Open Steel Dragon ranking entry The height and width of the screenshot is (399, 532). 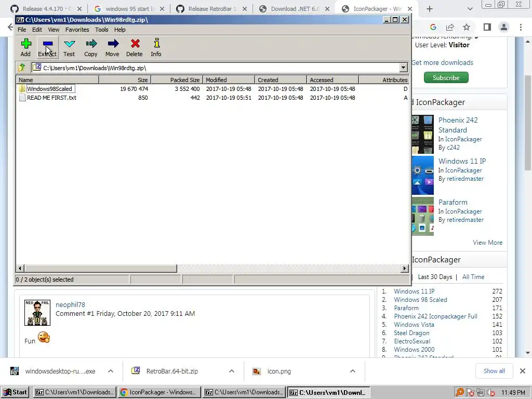[411, 333]
